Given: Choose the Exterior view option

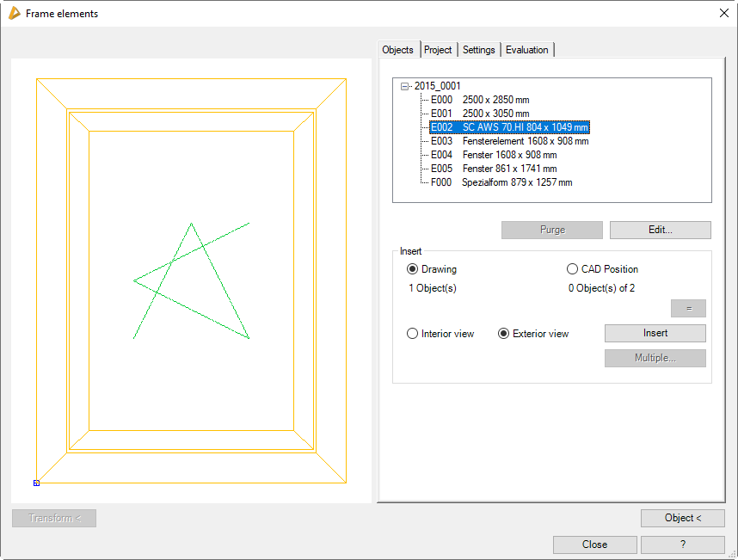Looking at the screenshot, I should (504, 334).
